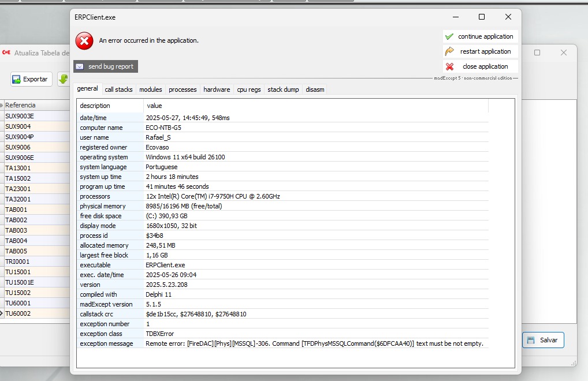The height and width of the screenshot is (381, 588).
Task: Maximize the ERPClient.exe error dialog
Action: click(x=482, y=17)
